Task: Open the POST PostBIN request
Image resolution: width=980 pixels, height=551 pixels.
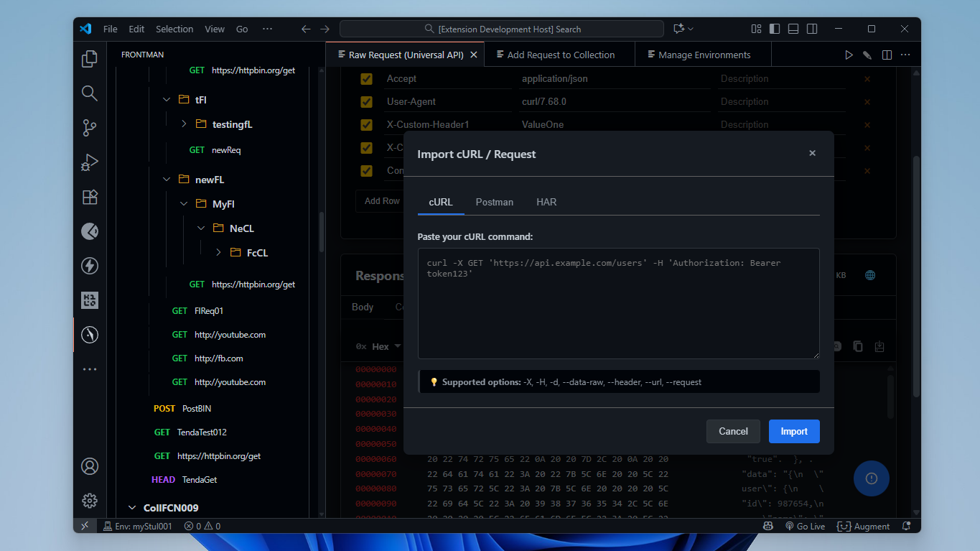Action: click(x=182, y=408)
